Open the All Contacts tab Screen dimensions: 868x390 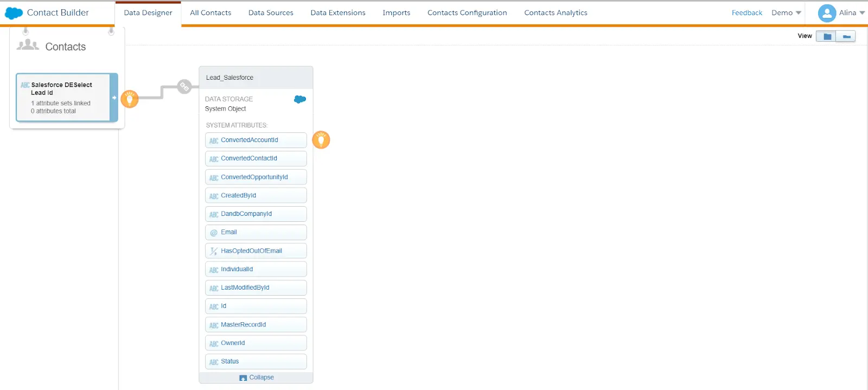(x=210, y=13)
